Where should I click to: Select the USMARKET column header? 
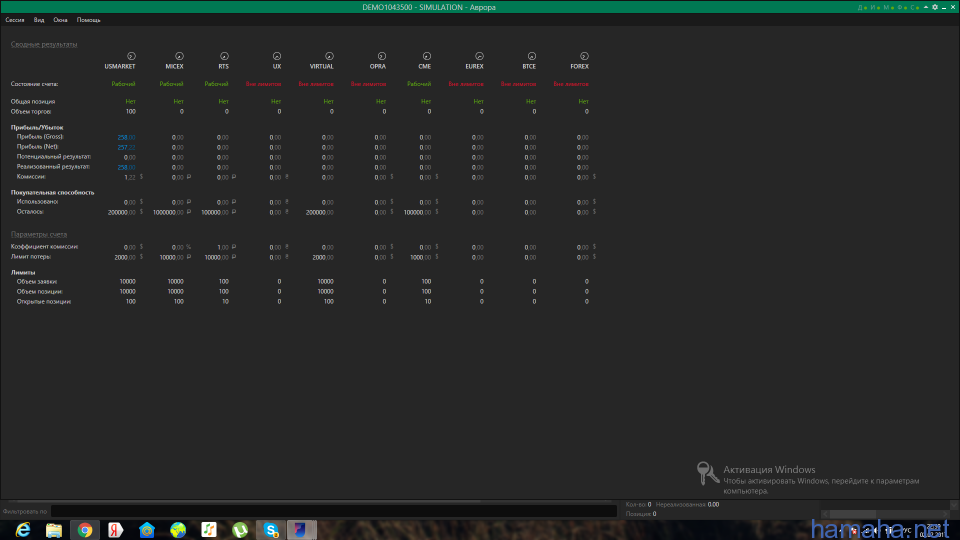pos(120,66)
